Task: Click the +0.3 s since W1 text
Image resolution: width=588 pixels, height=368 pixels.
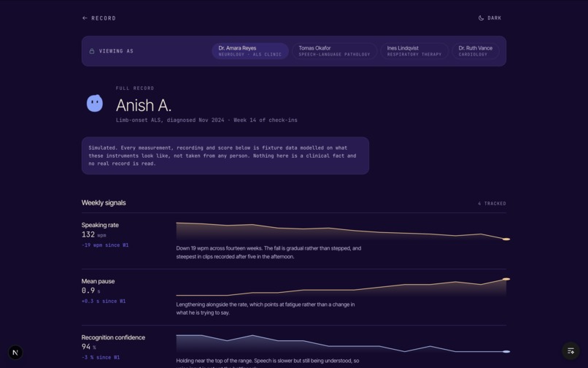Action: 104,301
